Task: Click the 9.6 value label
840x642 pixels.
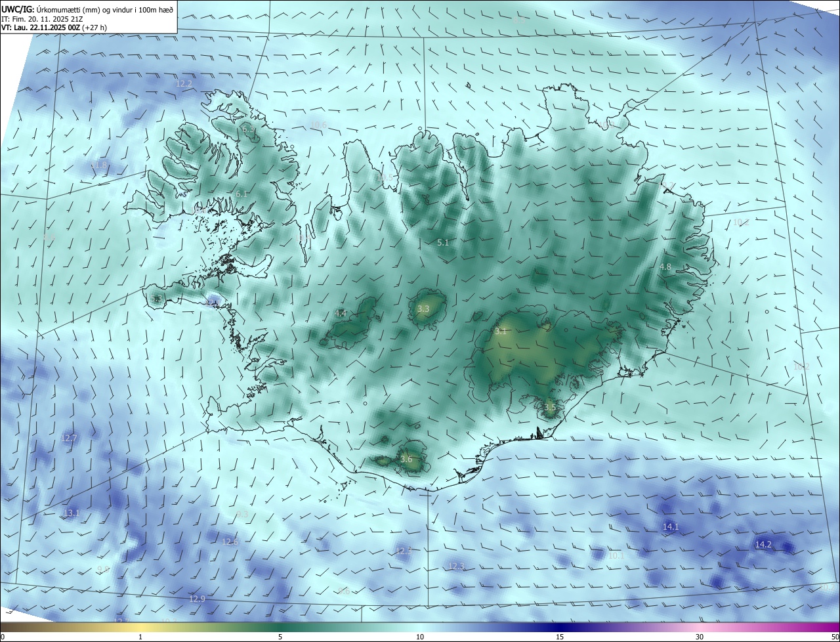Action: (x=344, y=591)
